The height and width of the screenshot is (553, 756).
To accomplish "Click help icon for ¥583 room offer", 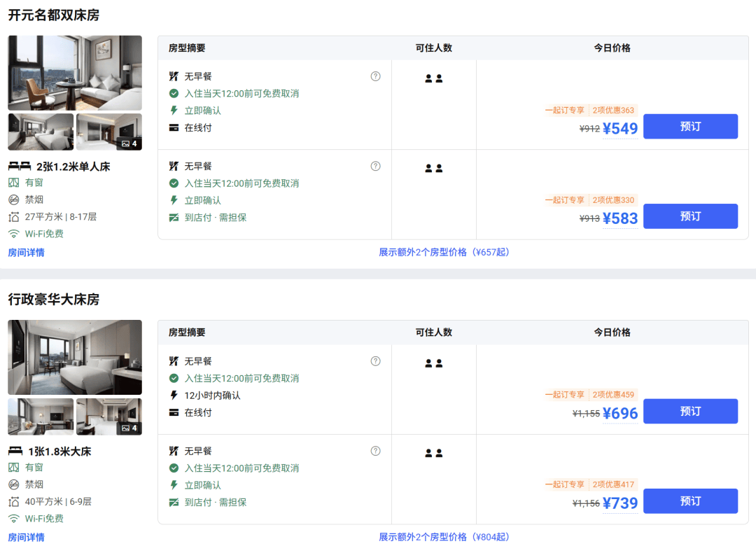I will [376, 166].
